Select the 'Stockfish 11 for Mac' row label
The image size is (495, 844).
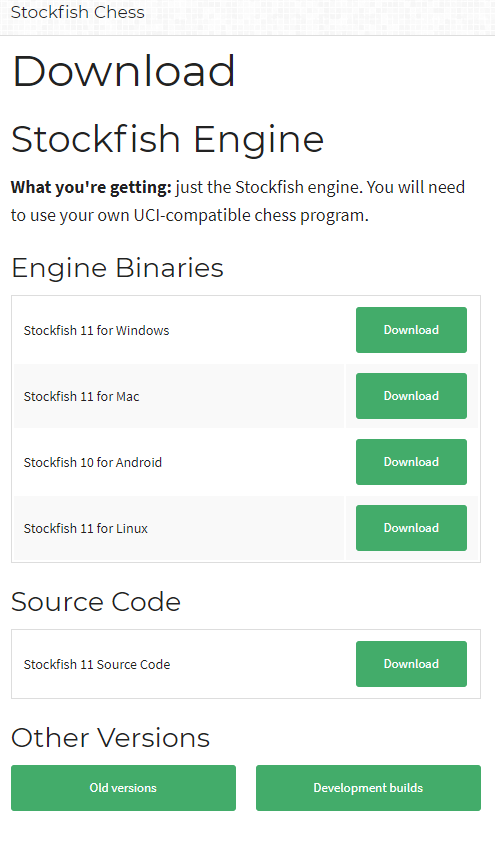[81, 397]
